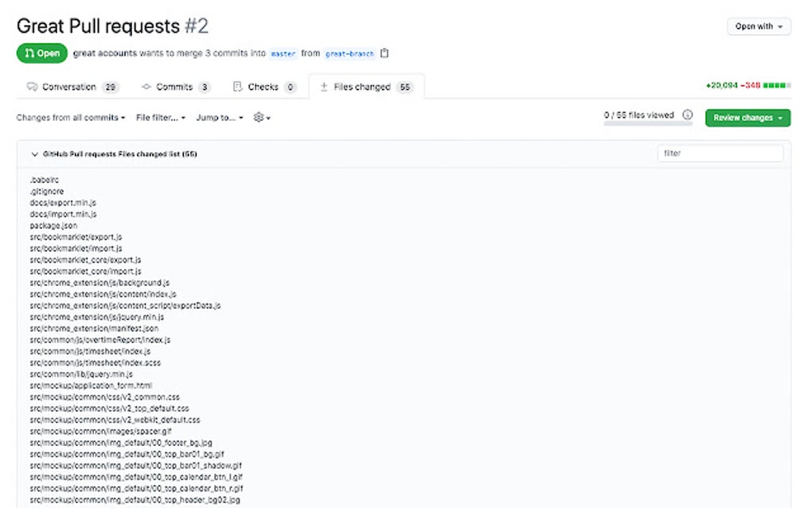The width and height of the screenshot is (812, 508).
Task: Expand 'Changes from all commits' dropdown
Action: (71, 118)
